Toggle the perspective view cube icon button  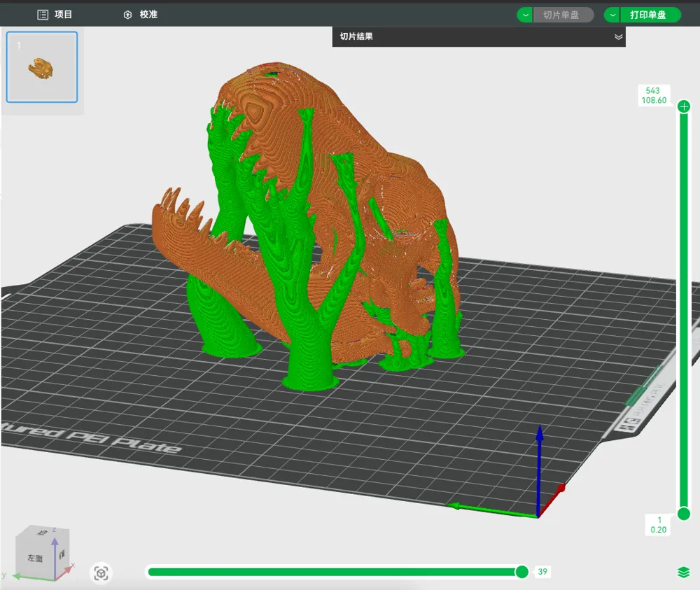[x=101, y=573]
